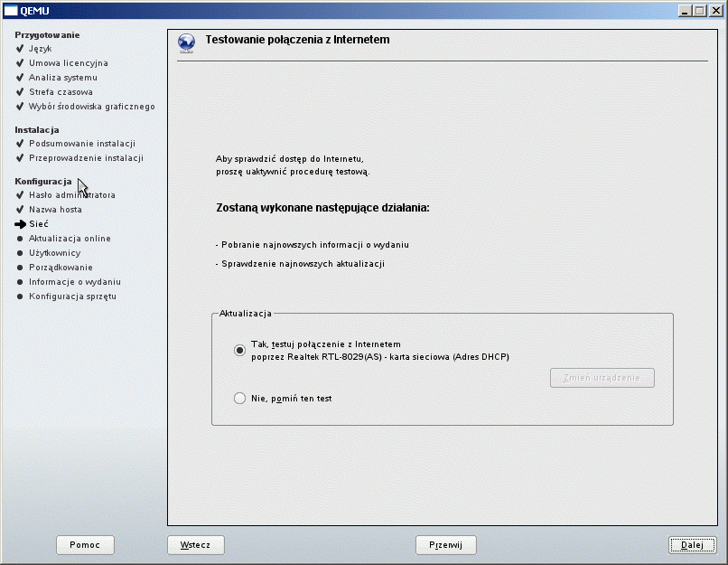728x565 pixels.
Task: Click the checkmark beside Strefa czasowa
Action: click(x=20, y=92)
